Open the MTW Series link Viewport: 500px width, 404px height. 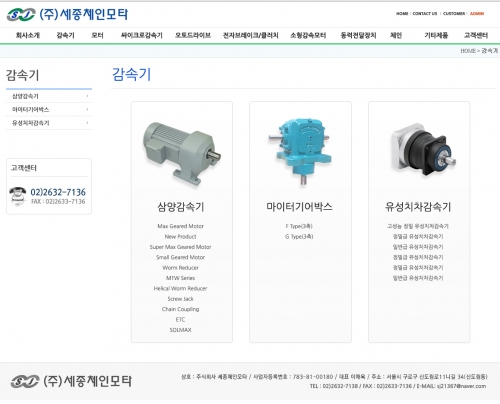point(180,278)
